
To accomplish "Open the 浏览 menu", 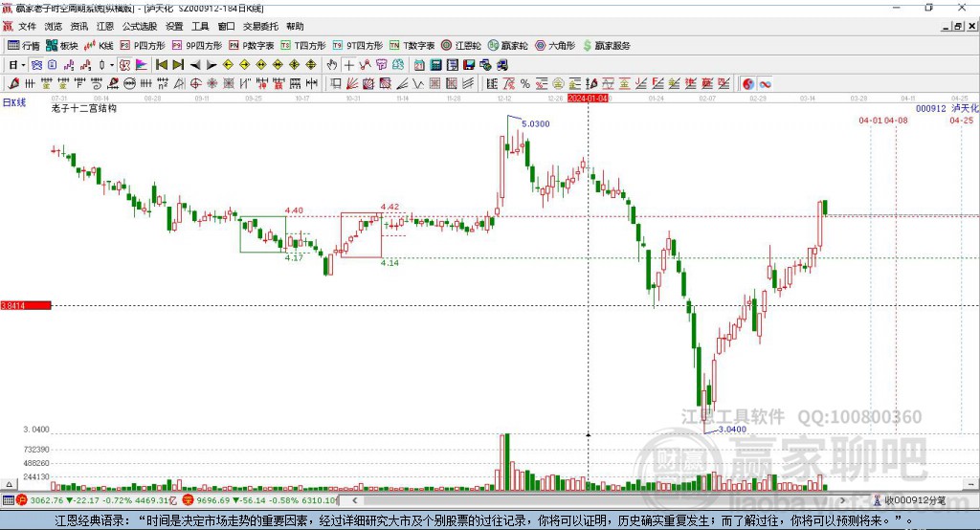I will (54, 26).
